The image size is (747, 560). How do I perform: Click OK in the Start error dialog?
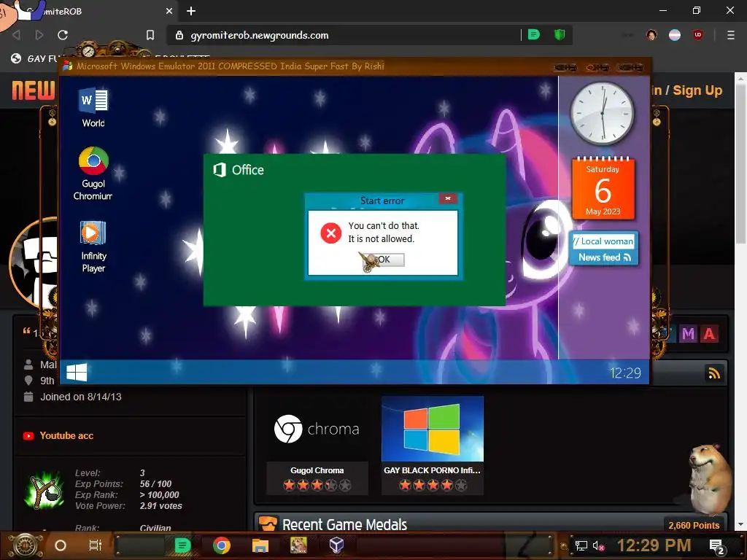click(x=384, y=260)
